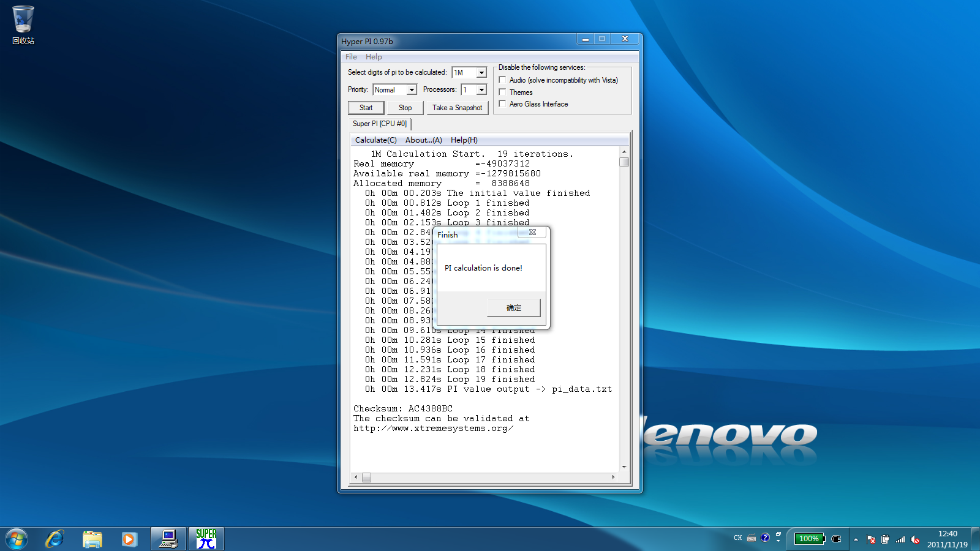Click the language bar options arrow

point(778,541)
